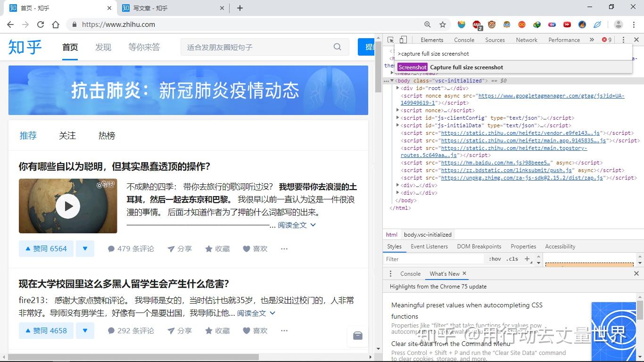Open more options dots on first answer

coord(284,248)
